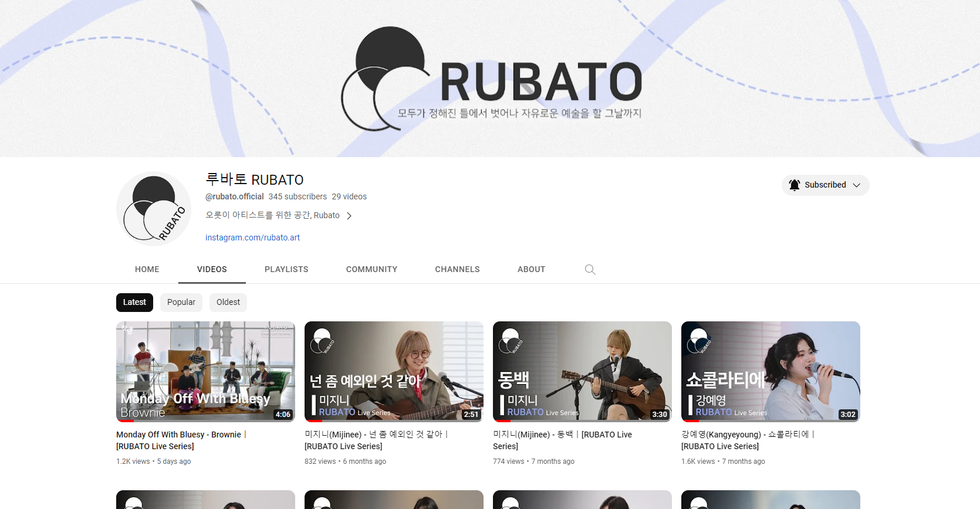Click RUBATO logo on 넌 좀 예외인 것 같아 thumbnail
Image resolution: width=980 pixels, height=509 pixels.
click(322, 341)
